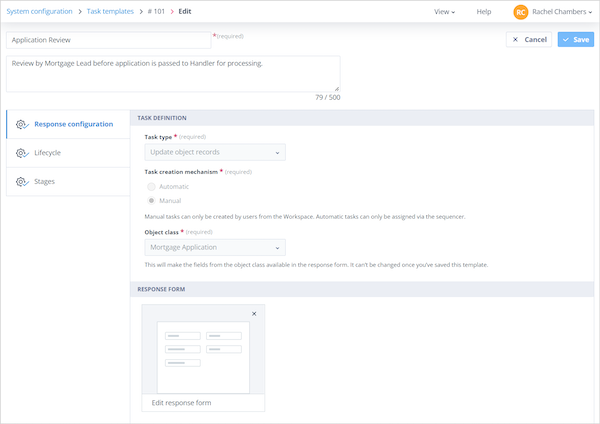This screenshot has height=424, width=600.
Task: Switch to the Lifecycle tab
Action: (x=68, y=153)
